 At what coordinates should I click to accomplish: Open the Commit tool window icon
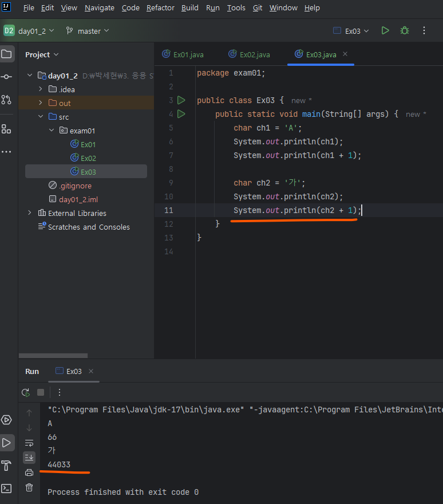pyautogui.click(x=6, y=77)
